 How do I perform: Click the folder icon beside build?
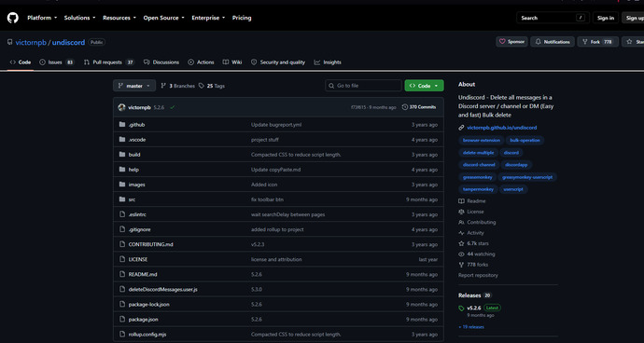122,155
